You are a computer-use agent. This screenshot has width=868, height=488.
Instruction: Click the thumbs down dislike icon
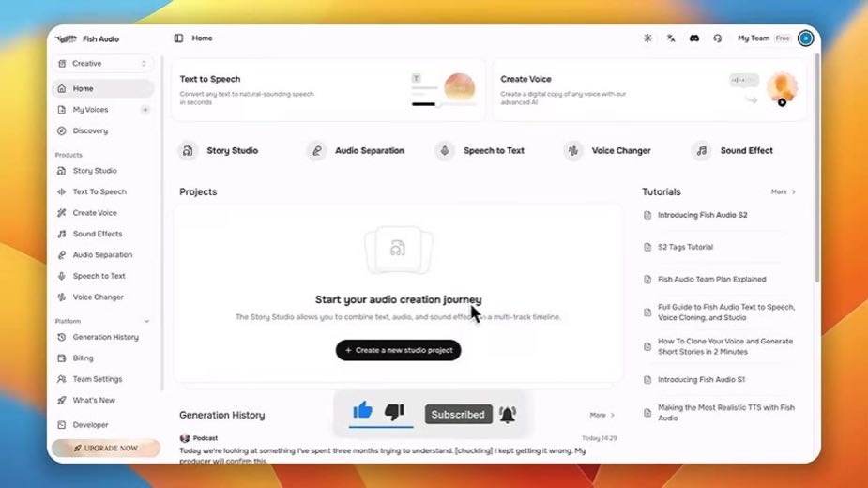pos(395,412)
